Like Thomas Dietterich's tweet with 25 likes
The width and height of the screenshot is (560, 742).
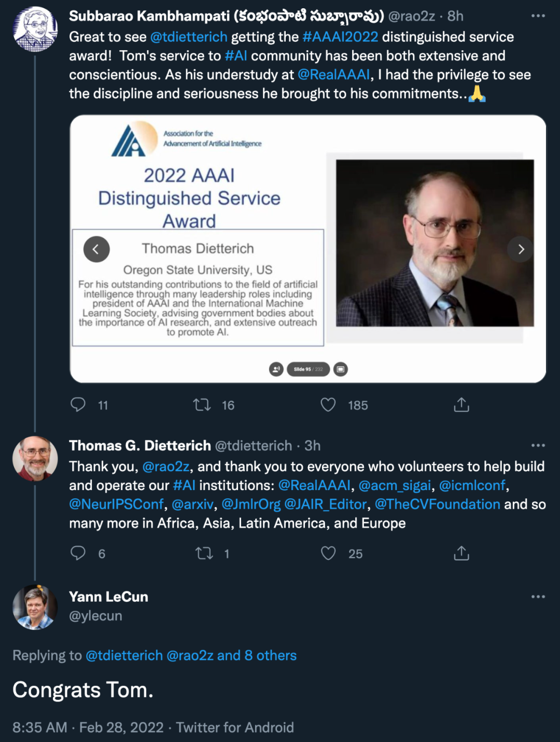coord(328,553)
